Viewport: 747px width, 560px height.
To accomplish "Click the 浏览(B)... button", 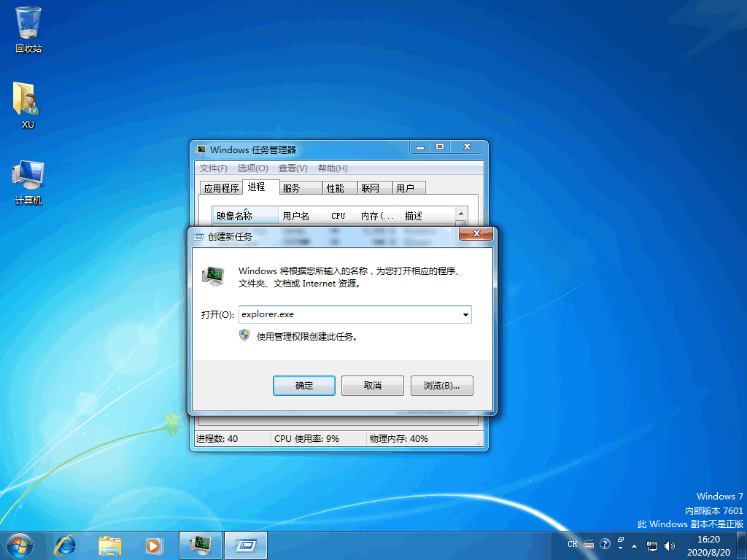I will 441,385.
